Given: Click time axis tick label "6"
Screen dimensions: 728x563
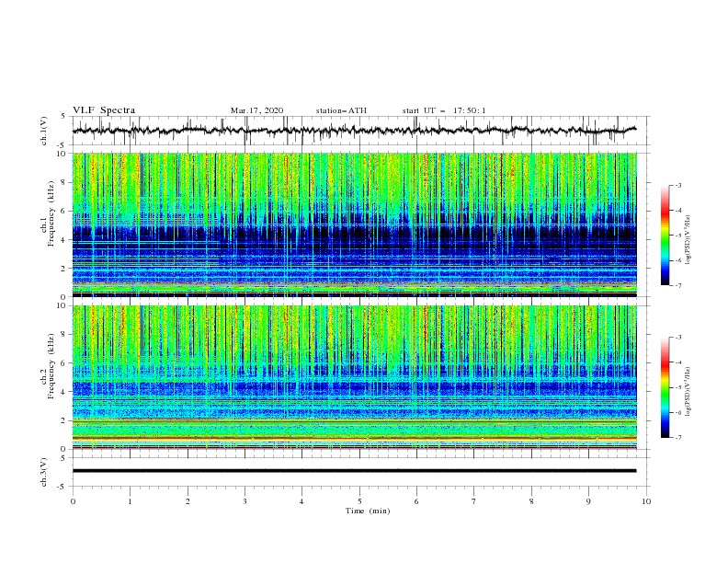Looking at the screenshot, I should 417,501.
